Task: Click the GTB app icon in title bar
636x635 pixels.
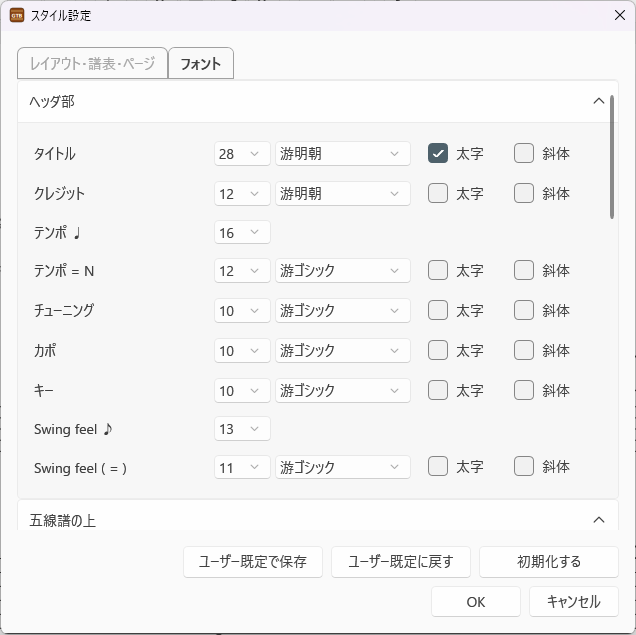Action: (17, 15)
